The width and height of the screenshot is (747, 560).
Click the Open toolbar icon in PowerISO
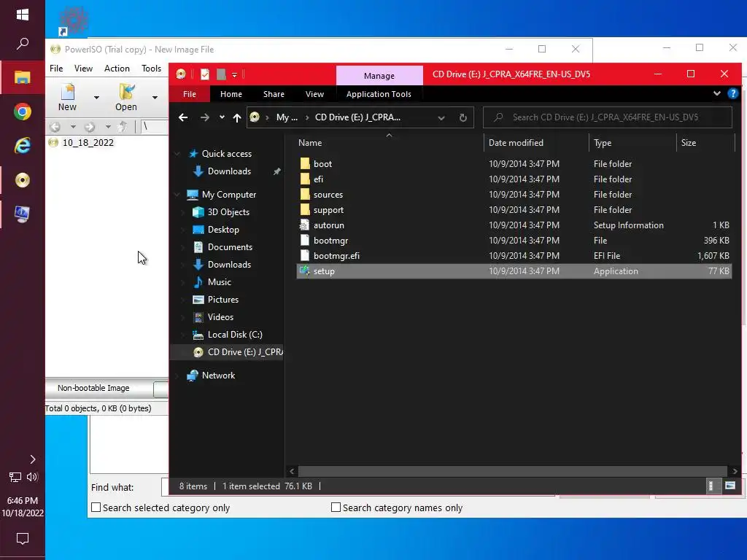pos(125,97)
